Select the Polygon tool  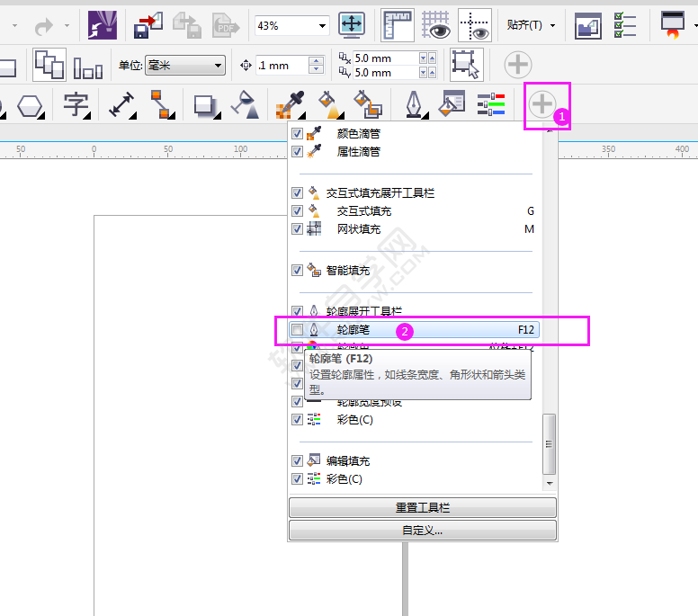tap(30, 106)
